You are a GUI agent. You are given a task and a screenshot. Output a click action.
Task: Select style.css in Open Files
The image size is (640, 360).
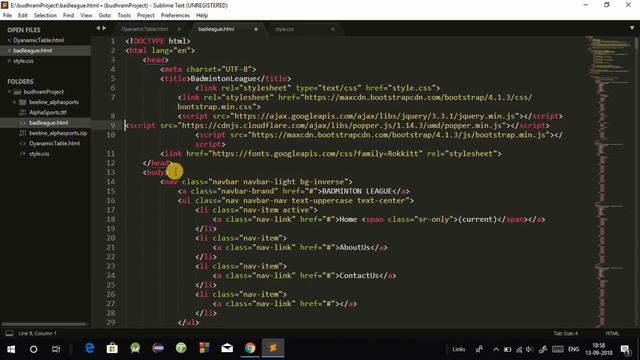(23, 61)
